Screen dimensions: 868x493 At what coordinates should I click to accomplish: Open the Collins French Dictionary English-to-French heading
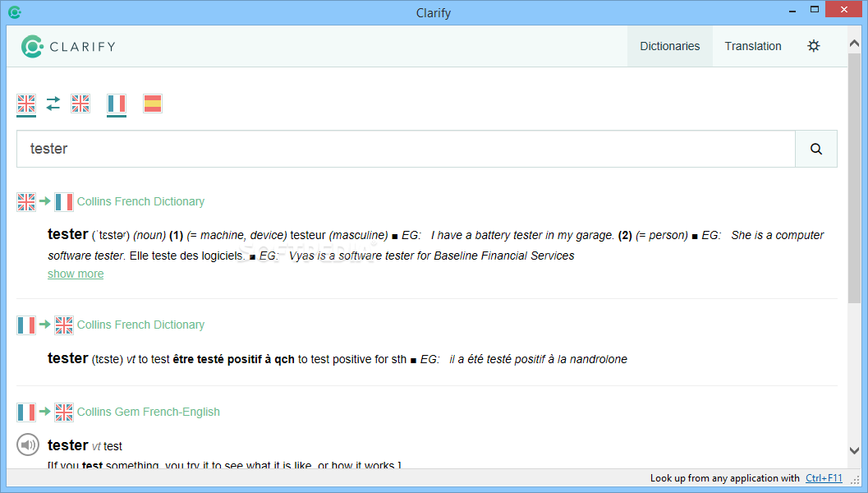[x=140, y=201]
